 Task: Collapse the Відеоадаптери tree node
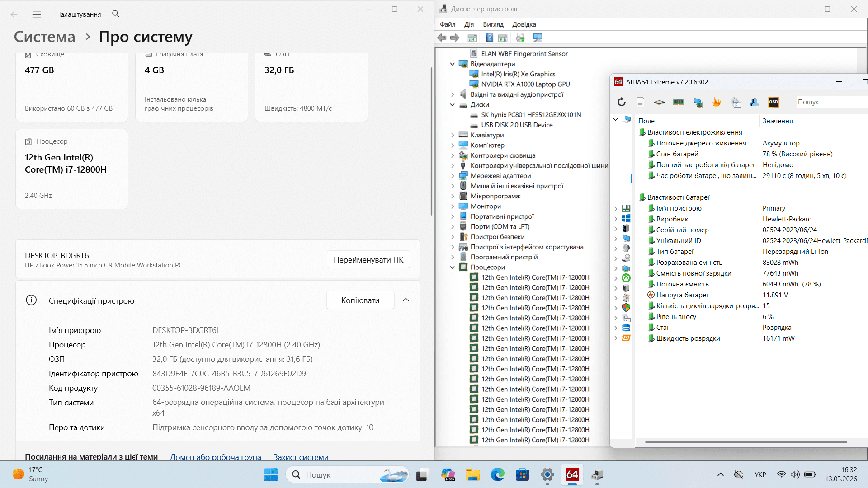click(x=452, y=64)
